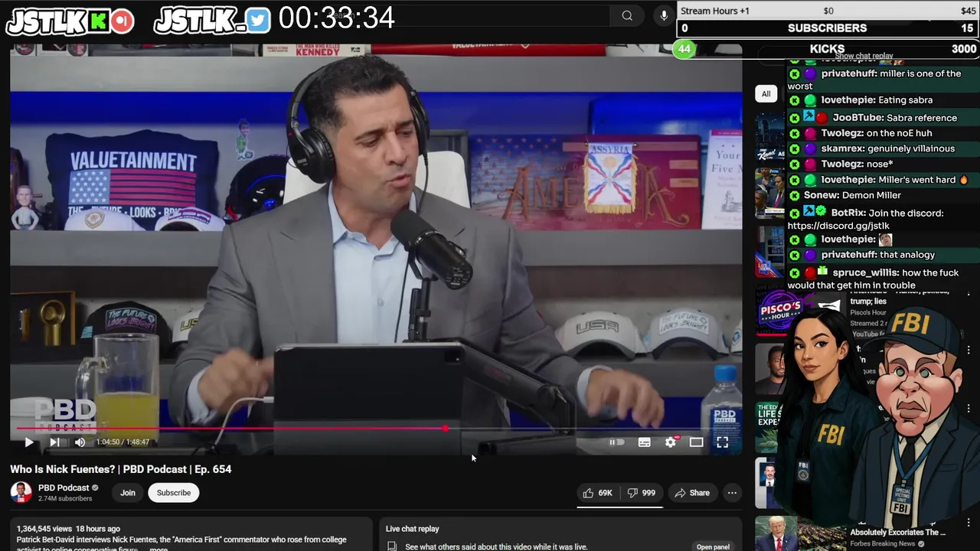Screen dimensions: 980x551
Task: Open the three-dot more actions menu
Action: 732,493
